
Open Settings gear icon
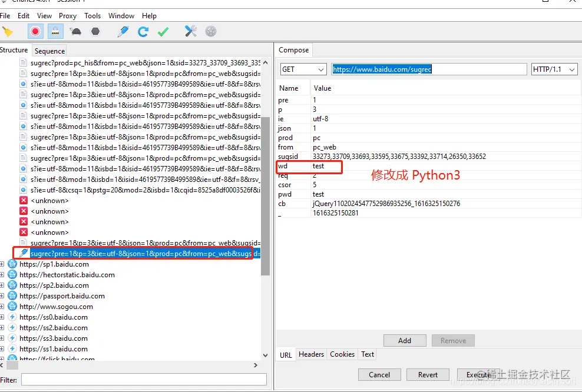[x=211, y=32]
